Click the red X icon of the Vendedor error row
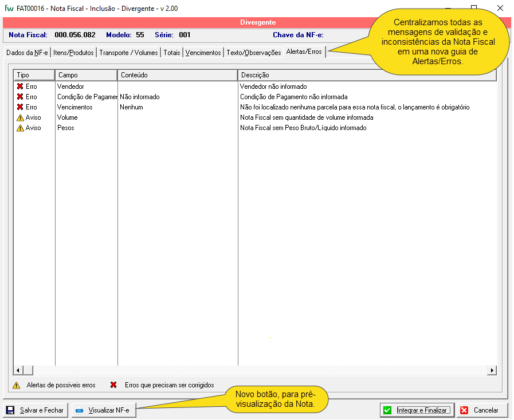The width and height of the screenshot is (514, 420). click(20, 87)
